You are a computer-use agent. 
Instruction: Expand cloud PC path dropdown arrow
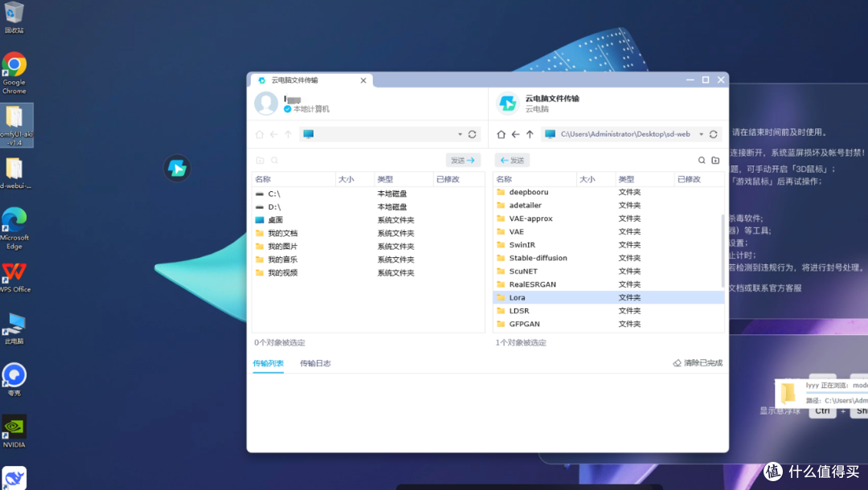point(702,134)
